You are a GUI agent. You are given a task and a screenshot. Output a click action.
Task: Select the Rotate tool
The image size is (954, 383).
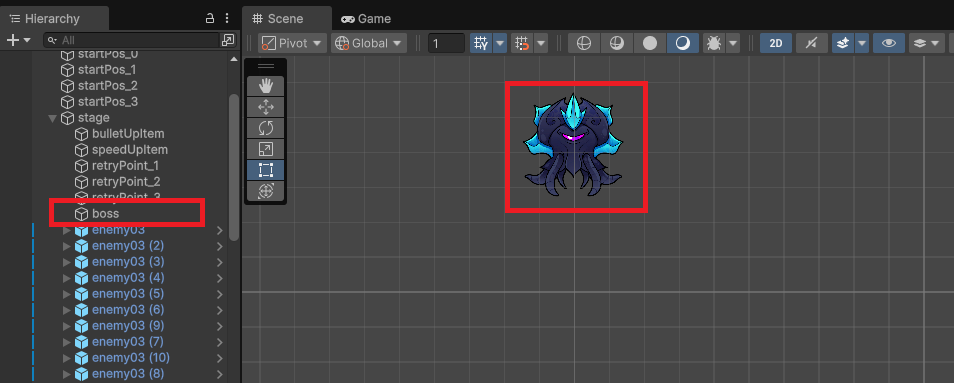[266, 128]
